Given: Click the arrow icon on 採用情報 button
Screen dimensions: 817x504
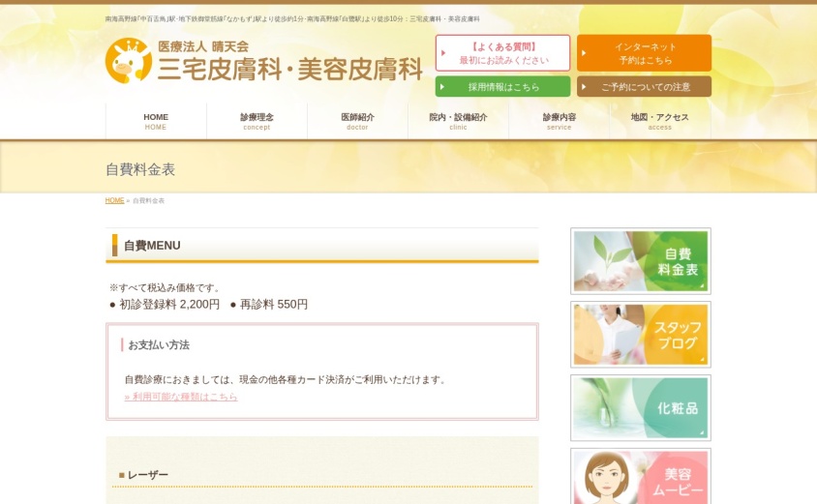Looking at the screenshot, I should pyautogui.click(x=442, y=87).
